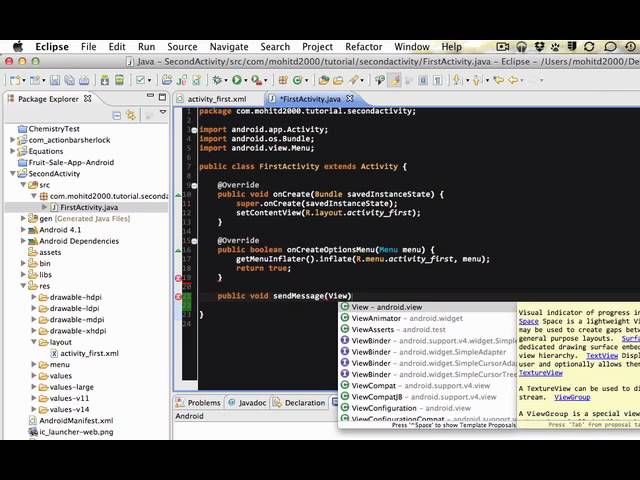Select 'ViewAnimator' completion proposal

pos(427,318)
